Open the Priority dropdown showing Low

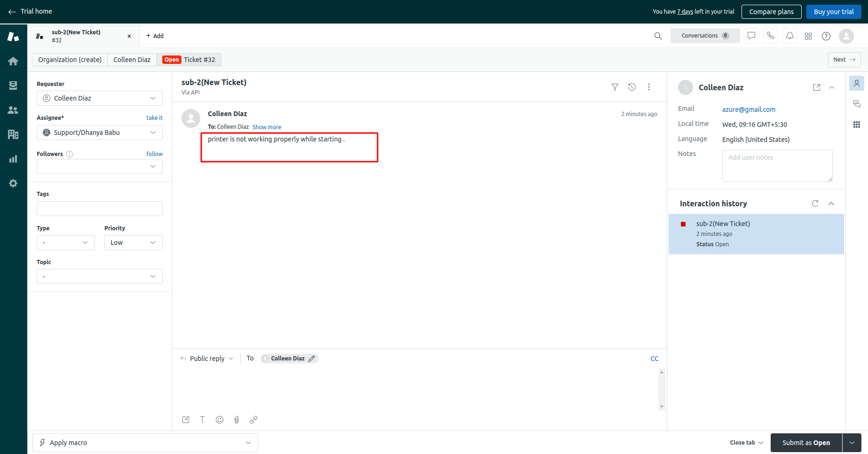[x=134, y=243]
